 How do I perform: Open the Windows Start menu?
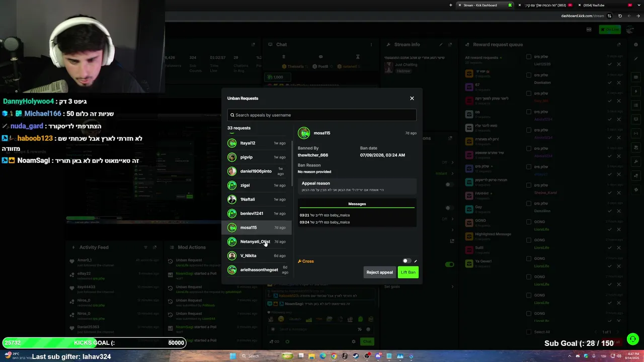(232, 356)
